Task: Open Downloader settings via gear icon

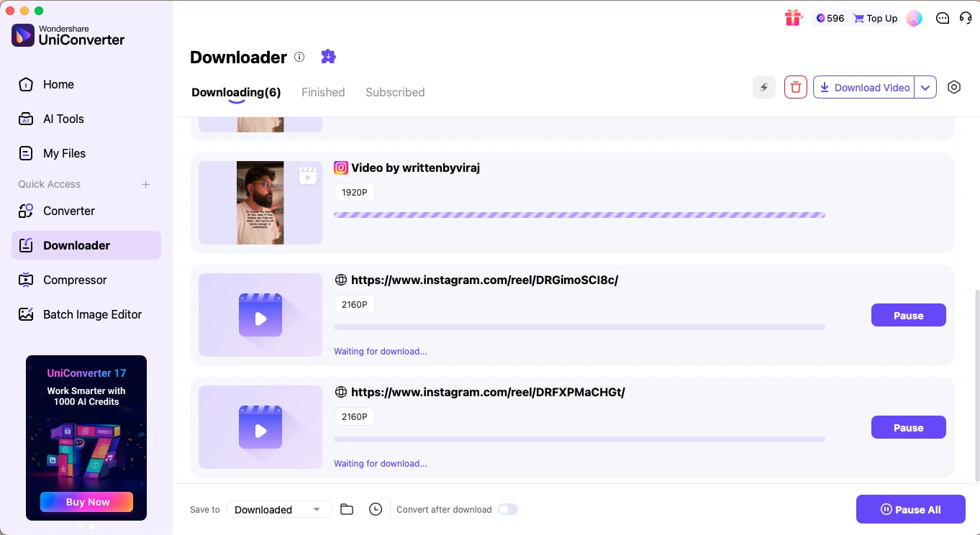Action: [x=954, y=86]
